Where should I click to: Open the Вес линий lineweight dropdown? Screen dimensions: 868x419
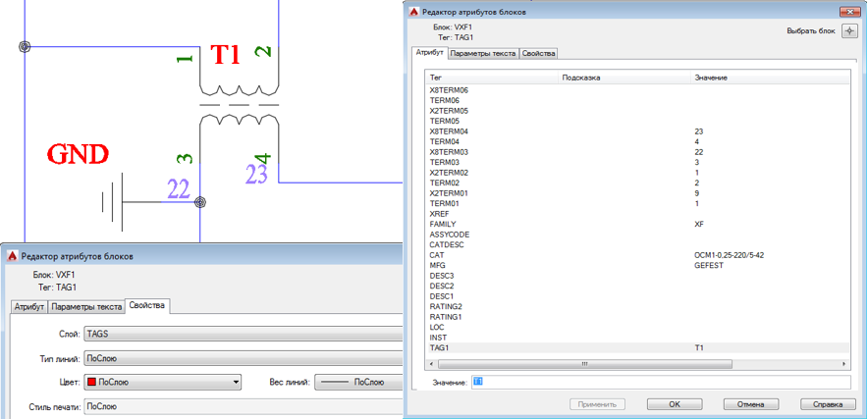[x=357, y=382]
